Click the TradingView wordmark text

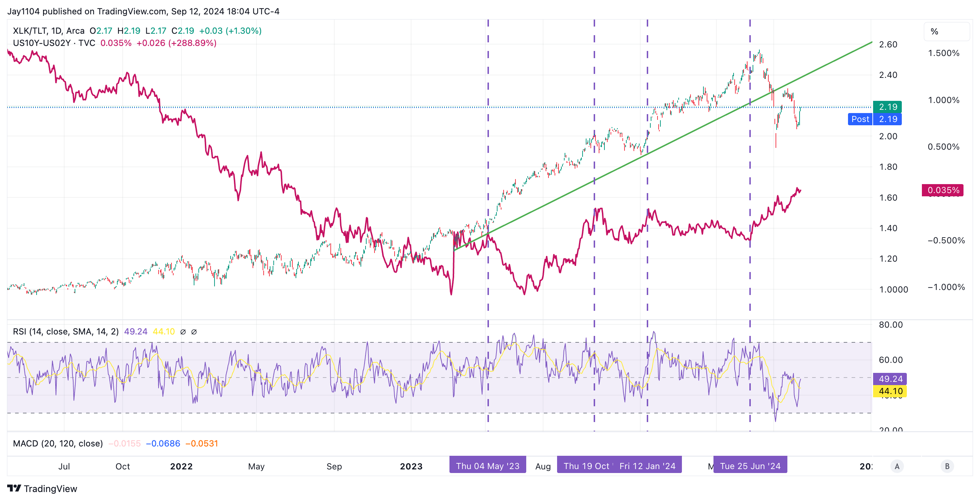tap(51, 488)
